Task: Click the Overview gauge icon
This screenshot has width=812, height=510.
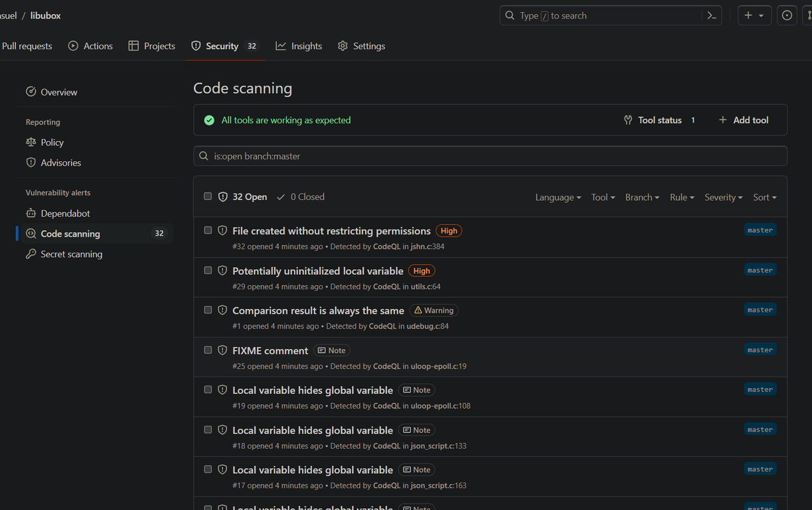Action: click(x=31, y=92)
